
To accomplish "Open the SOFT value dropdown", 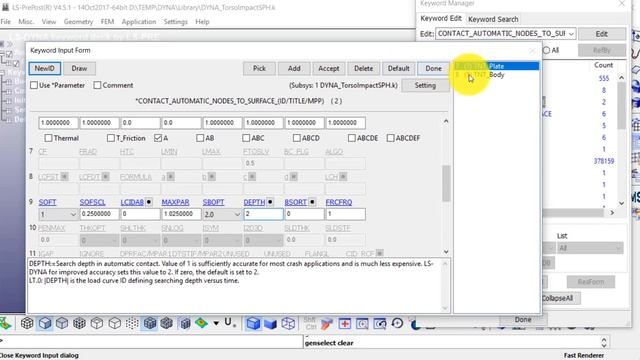I will point(73,214).
